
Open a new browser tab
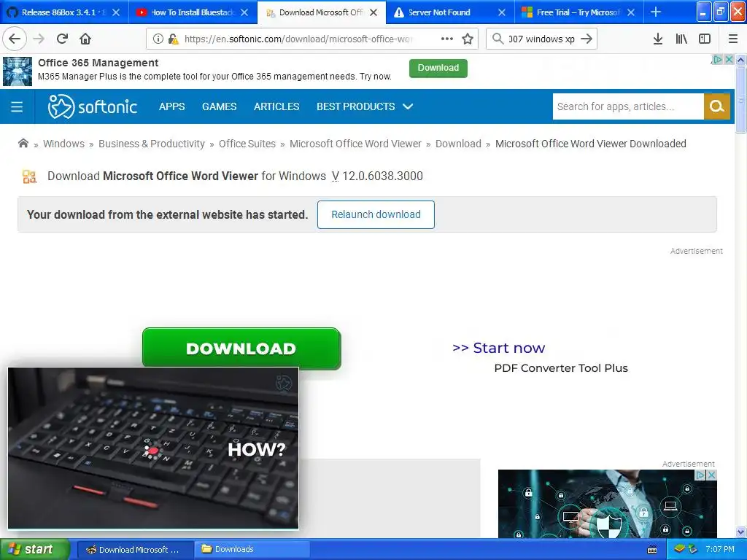656,12
